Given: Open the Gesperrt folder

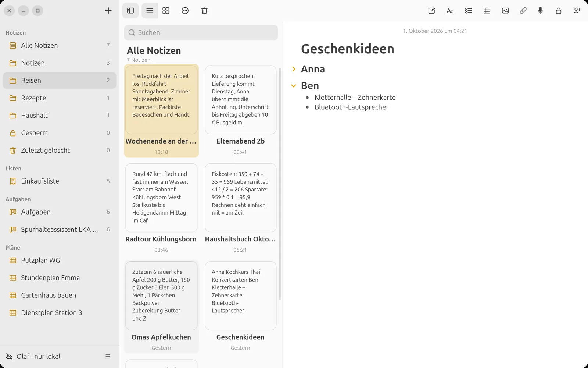Looking at the screenshot, I should pyautogui.click(x=60, y=133).
